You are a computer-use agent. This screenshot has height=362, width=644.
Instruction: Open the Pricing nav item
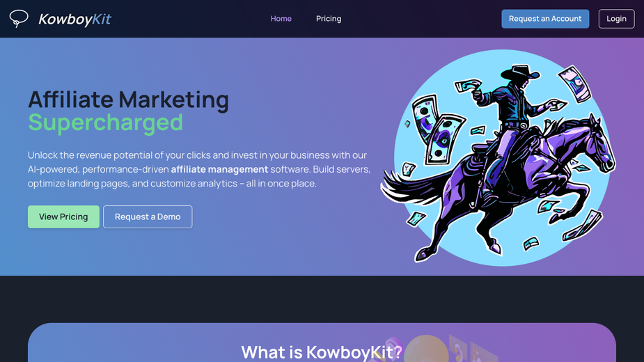click(329, 19)
